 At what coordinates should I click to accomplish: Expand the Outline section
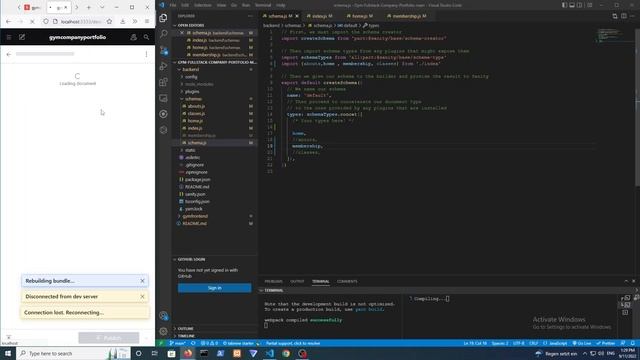(x=185, y=329)
